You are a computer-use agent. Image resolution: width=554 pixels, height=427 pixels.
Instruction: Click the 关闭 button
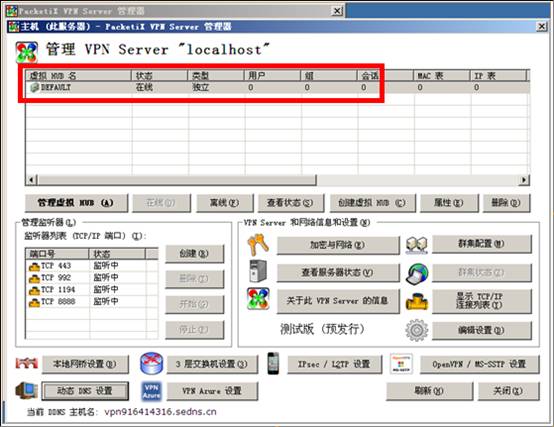click(508, 391)
